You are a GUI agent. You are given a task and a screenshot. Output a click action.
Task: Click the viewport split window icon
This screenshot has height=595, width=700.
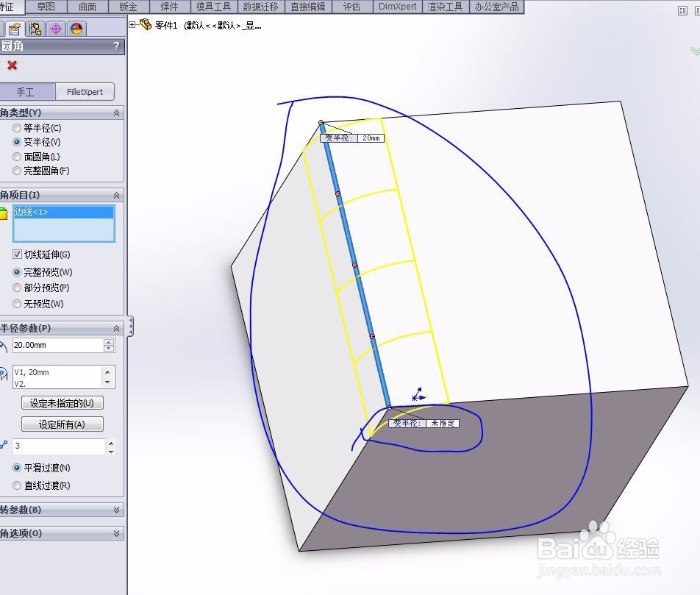pyautogui.click(x=682, y=10)
